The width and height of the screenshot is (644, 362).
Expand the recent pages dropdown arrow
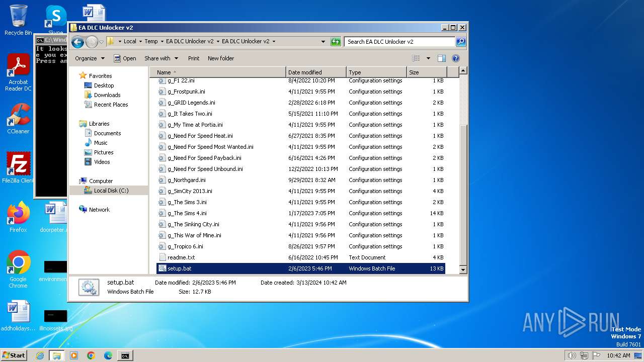click(x=101, y=42)
